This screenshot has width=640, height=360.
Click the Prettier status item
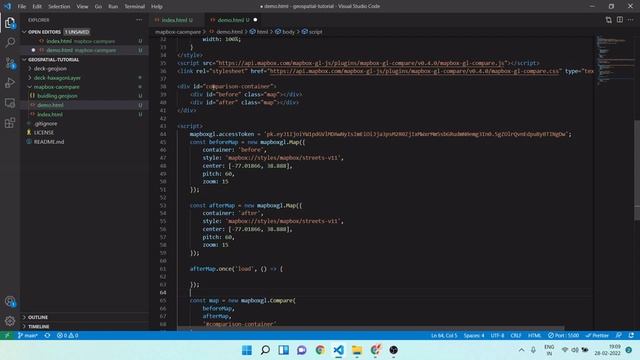[x=597, y=336]
